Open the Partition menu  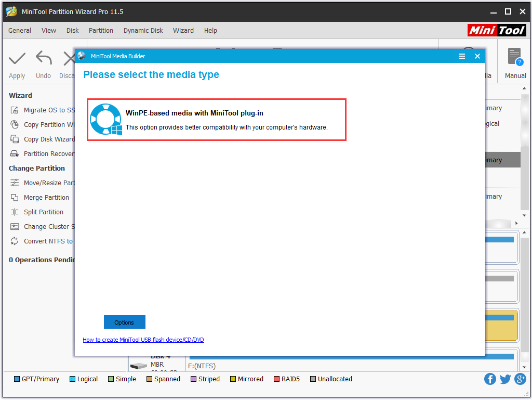tap(101, 31)
